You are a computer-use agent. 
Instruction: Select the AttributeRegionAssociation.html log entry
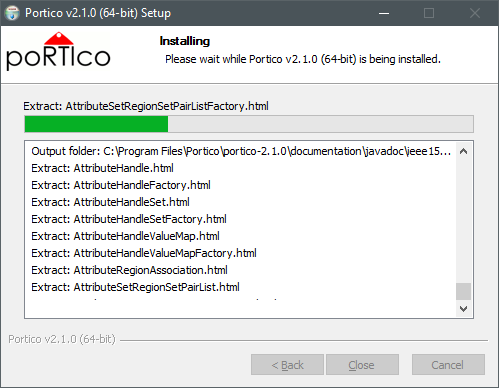[129, 270]
